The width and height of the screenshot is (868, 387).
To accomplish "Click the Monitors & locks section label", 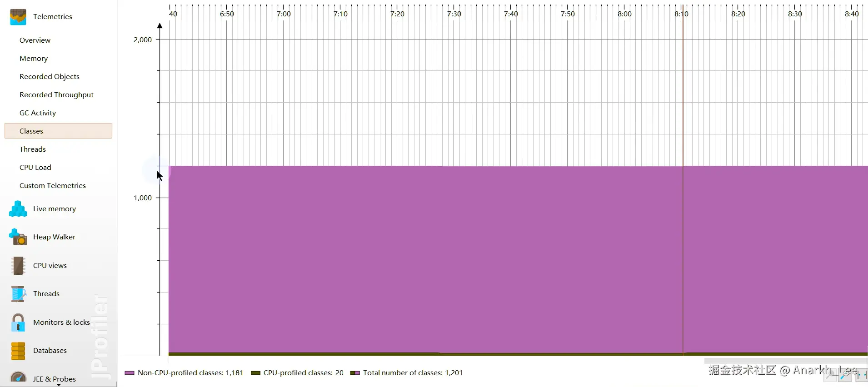I will (x=61, y=322).
